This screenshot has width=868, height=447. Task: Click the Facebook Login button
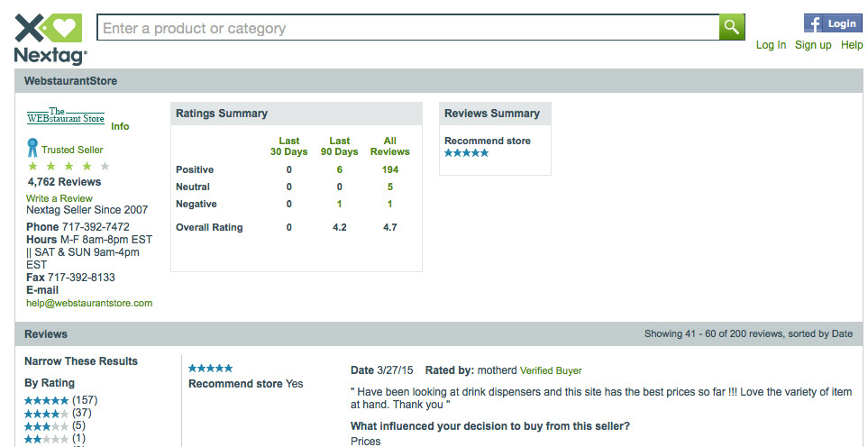[x=833, y=23]
